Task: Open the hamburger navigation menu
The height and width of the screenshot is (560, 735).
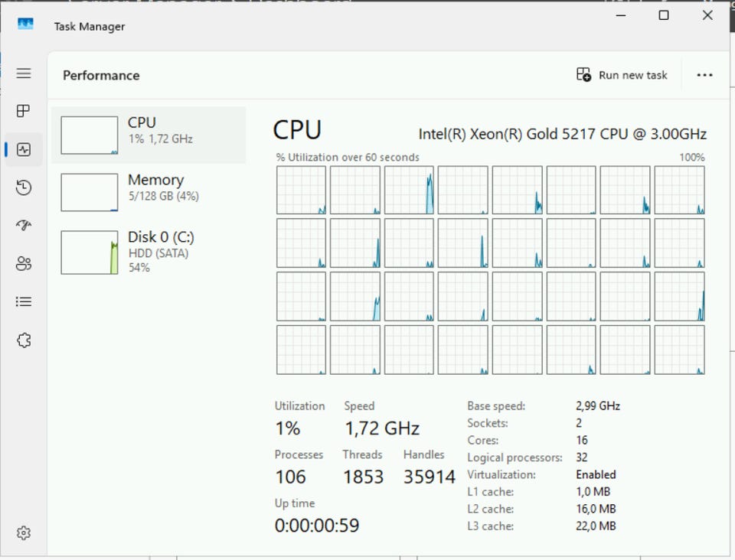Action: coord(24,73)
